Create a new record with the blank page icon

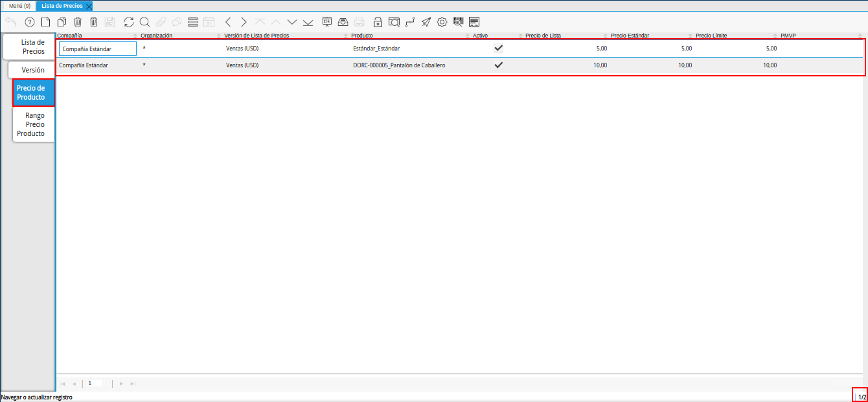[x=45, y=22]
